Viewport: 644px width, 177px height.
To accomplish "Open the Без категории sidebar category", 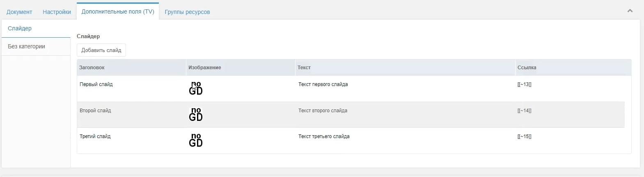I will click(x=36, y=46).
